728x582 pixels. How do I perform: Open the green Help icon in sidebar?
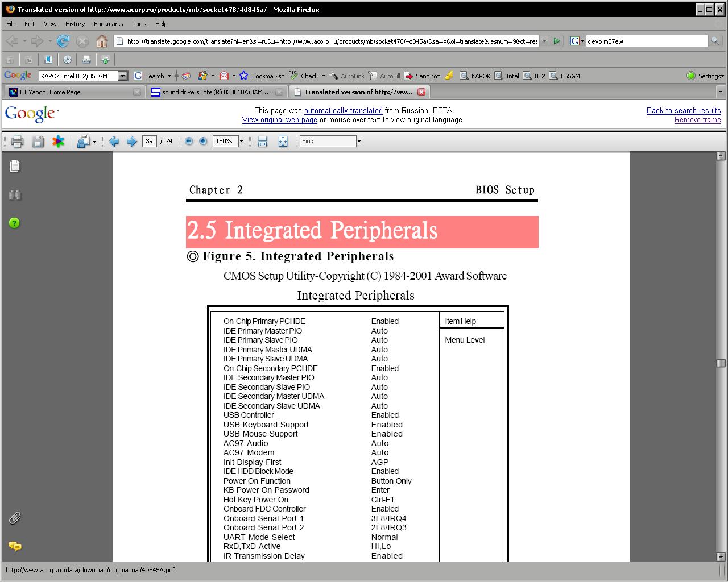tap(15, 223)
